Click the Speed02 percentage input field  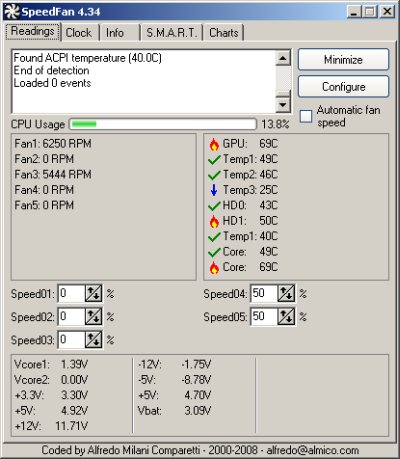(x=72, y=317)
